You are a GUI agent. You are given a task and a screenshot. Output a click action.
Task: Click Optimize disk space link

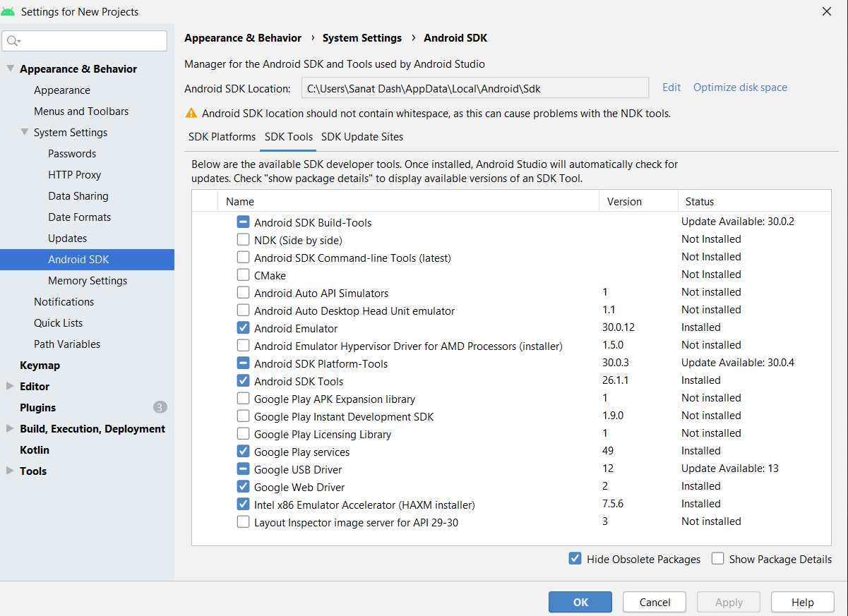tap(740, 87)
